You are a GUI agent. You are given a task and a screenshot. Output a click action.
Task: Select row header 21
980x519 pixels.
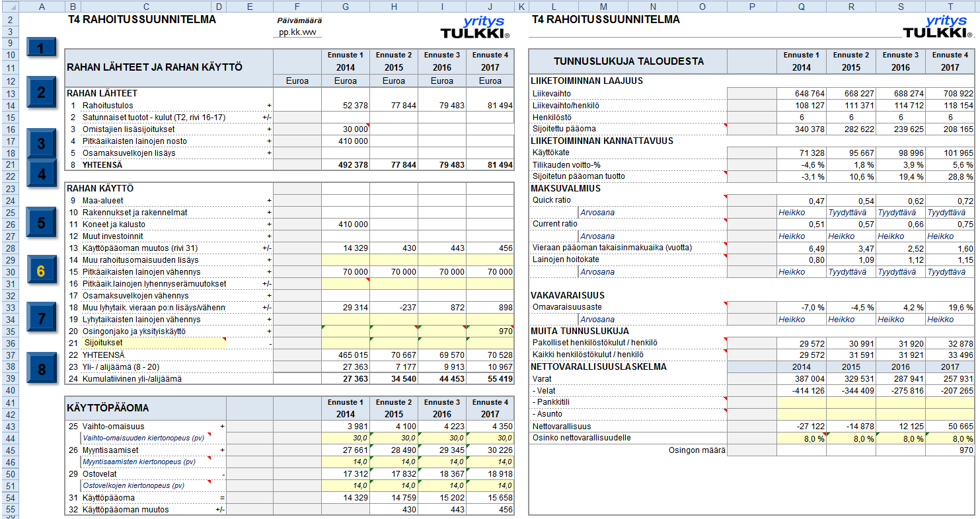(10, 164)
